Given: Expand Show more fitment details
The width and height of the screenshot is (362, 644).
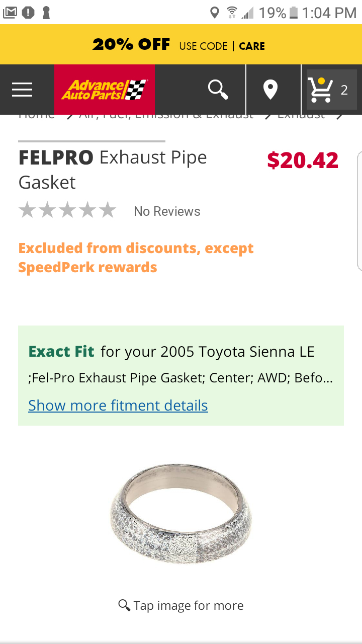Looking at the screenshot, I should point(118,406).
